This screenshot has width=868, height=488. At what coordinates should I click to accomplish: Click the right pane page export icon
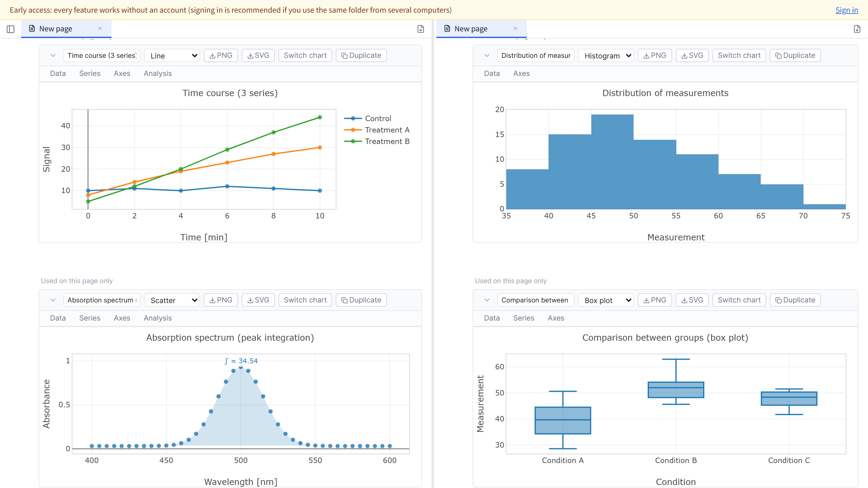[857, 29]
